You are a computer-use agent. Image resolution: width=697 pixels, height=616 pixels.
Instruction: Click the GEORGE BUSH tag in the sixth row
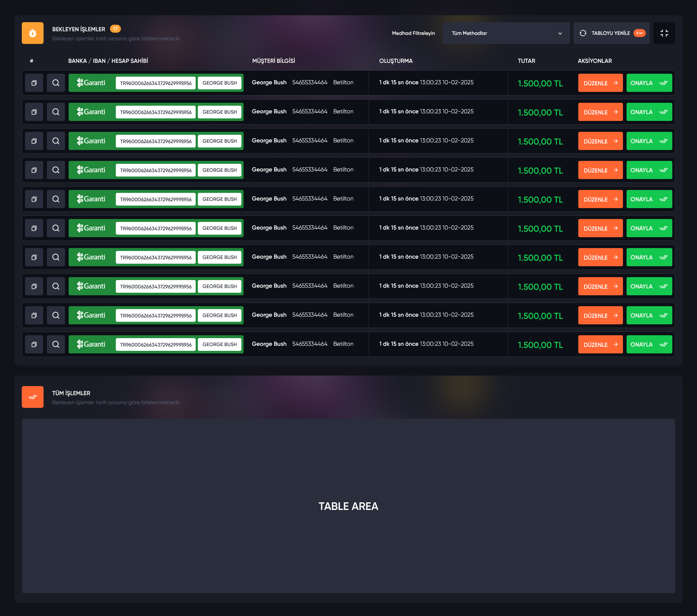[219, 228]
